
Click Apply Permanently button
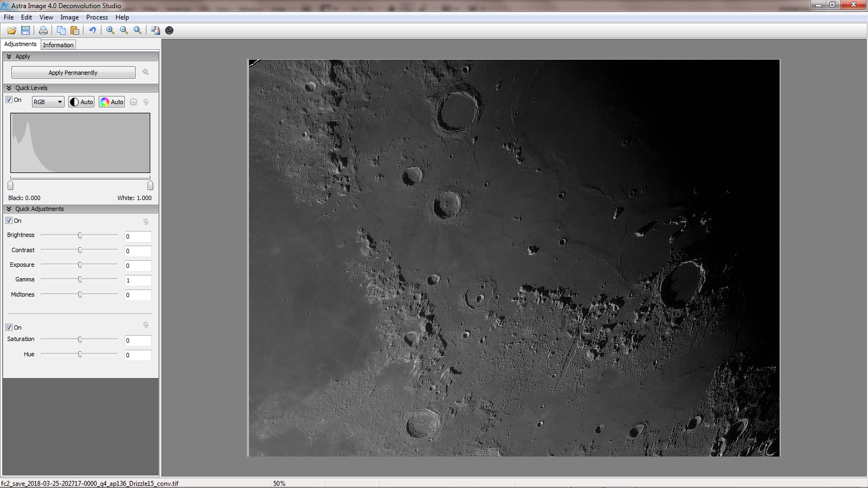[x=73, y=73]
